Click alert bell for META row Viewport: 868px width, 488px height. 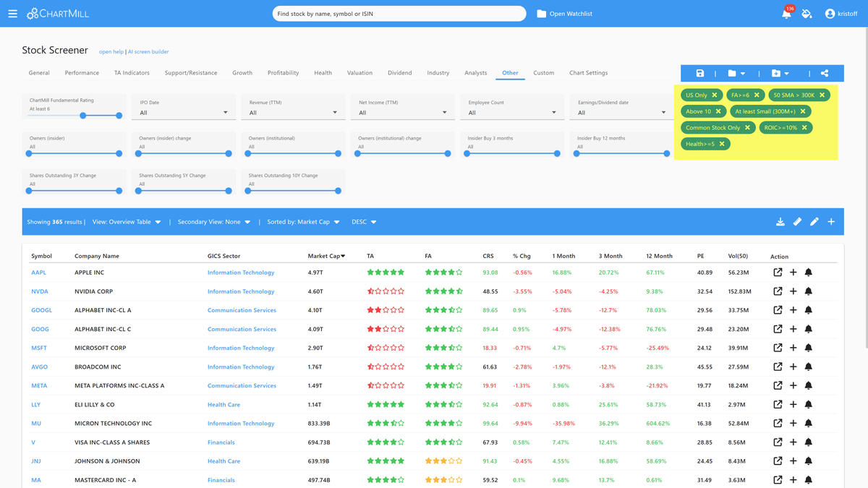click(x=809, y=385)
